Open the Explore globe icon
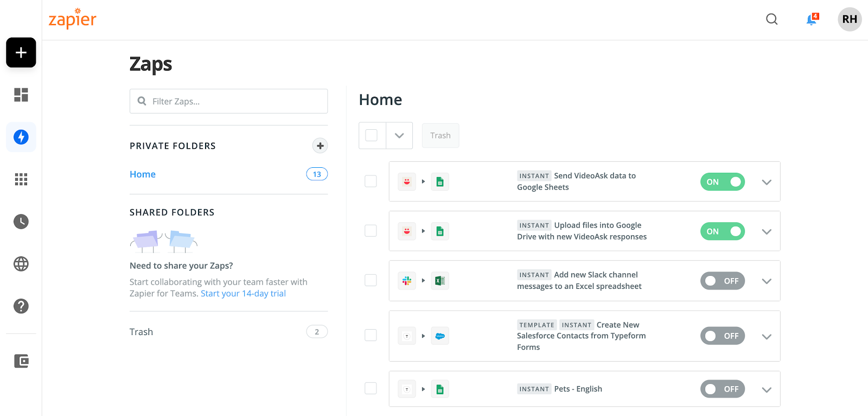868x416 pixels. click(21, 264)
